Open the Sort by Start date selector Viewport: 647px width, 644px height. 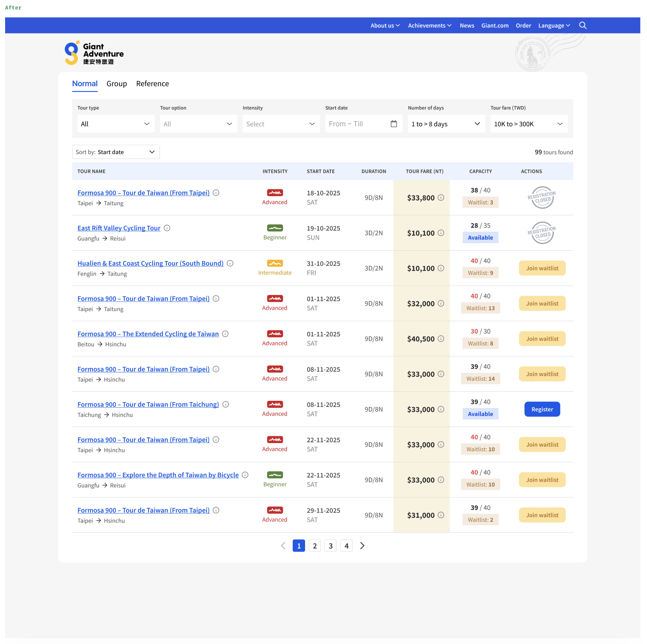(x=116, y=152)
